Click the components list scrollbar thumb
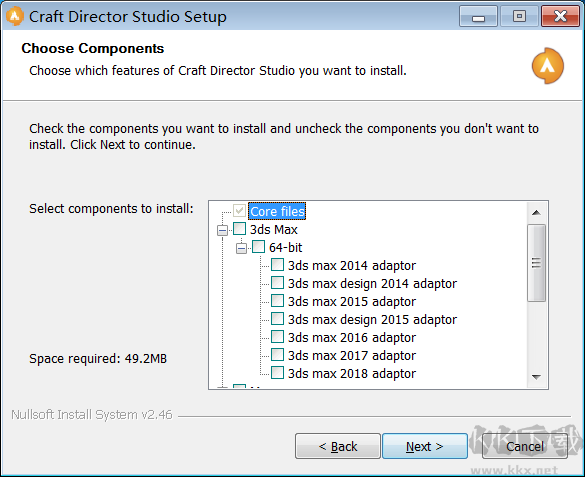 536,263
